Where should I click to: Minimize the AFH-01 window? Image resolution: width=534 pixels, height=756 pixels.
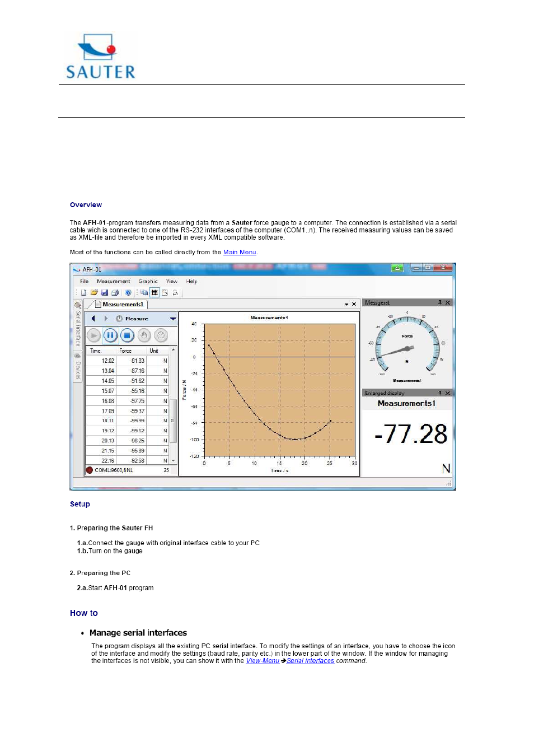coord(416,268)
